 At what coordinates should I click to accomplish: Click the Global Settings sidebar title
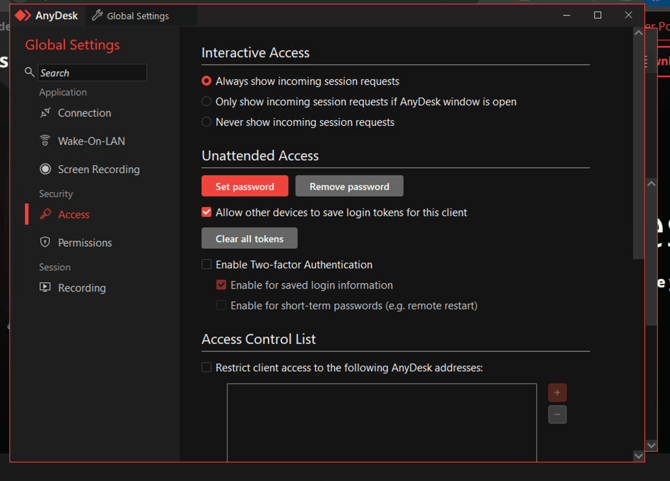(x=73, y=45)
